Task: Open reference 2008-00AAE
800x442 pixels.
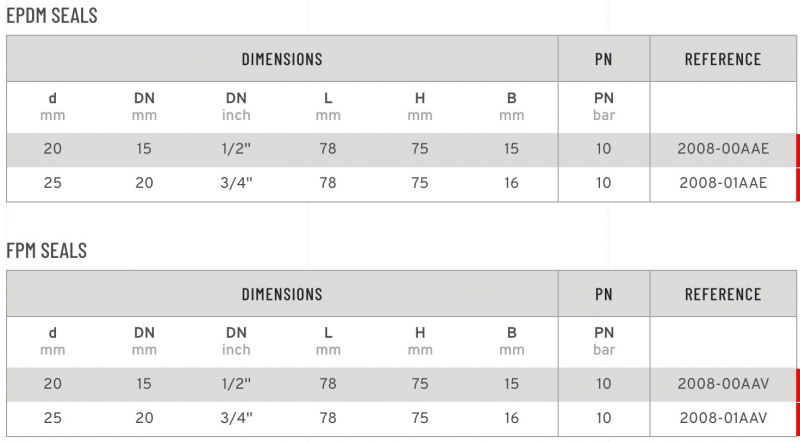Action: click(x=723, y=149)
